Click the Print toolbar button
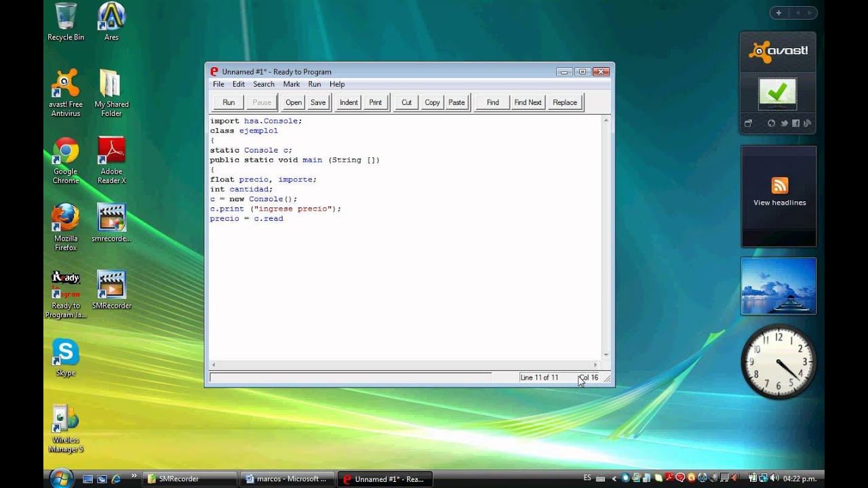Screen dimensions: 868x488 376,102
